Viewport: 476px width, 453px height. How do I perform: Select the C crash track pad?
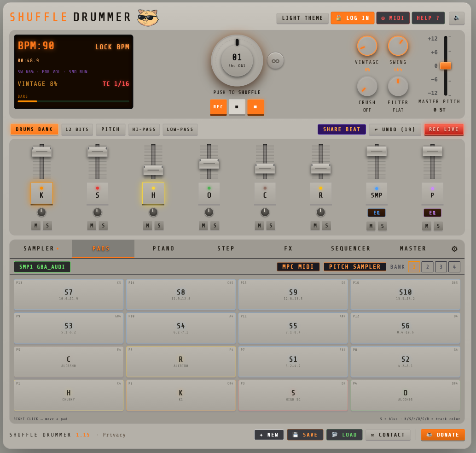(x=265, y=193)
